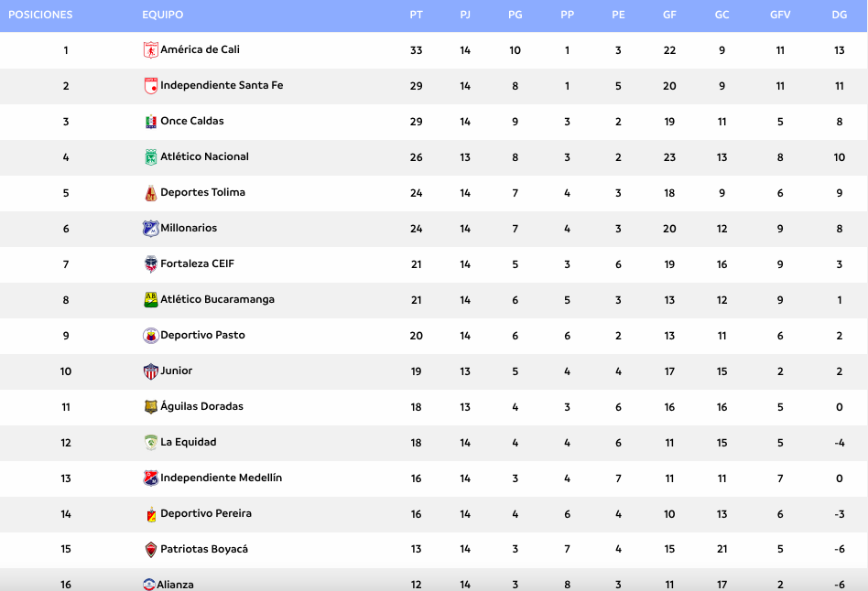
Task: Click the Fortaleza CEIF crest icon
Action: pyautogui.click(x=150, y=264)
